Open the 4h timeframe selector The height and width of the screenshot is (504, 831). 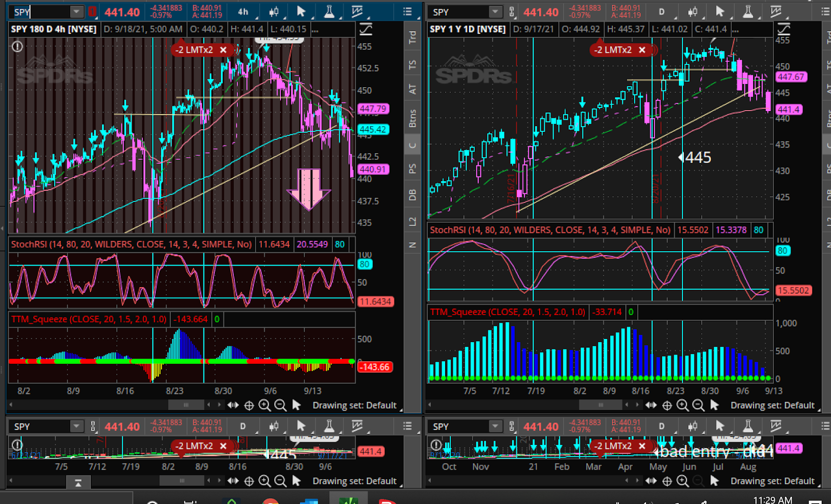[x=243, y=12]
